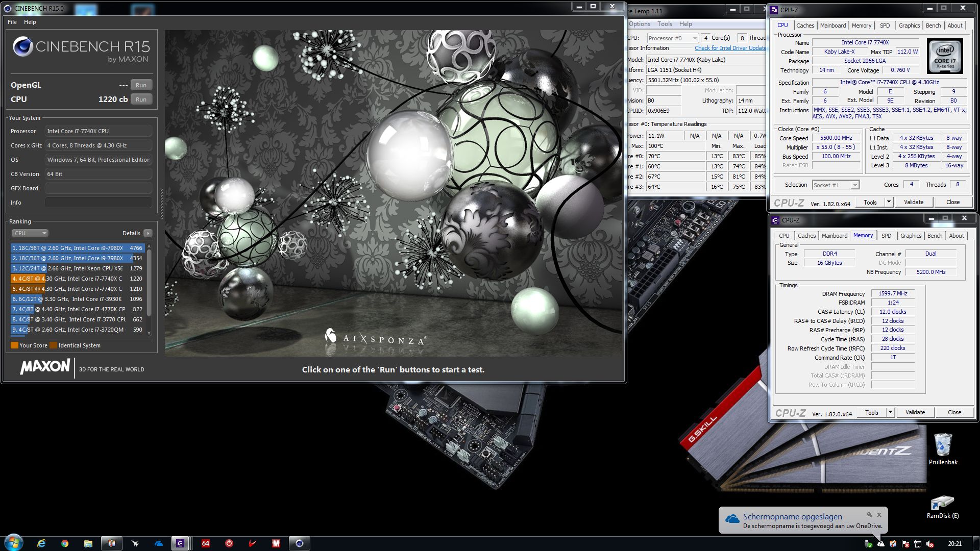Switch to CPU tab in bottom CPU-Z
The width and height of the screenshot is (980, 551).
pos(784,236)
